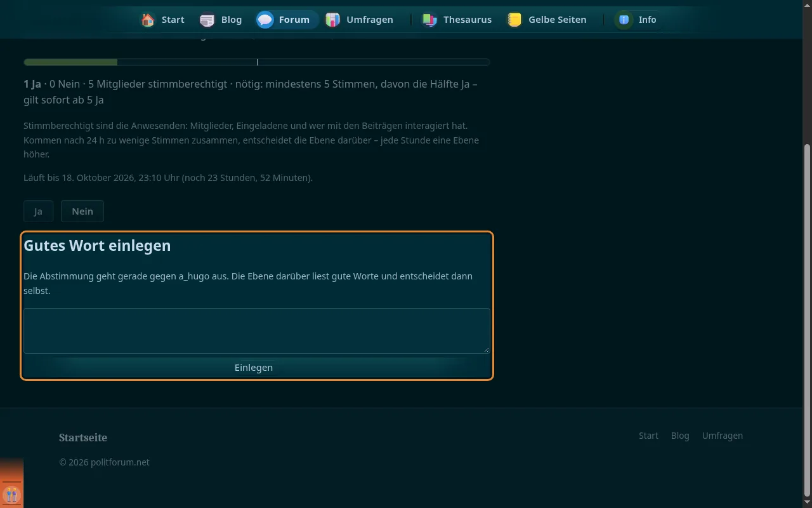Focus the Gutes Wort text area
This screenshot has height=508, width=812.
pos(257,331)
